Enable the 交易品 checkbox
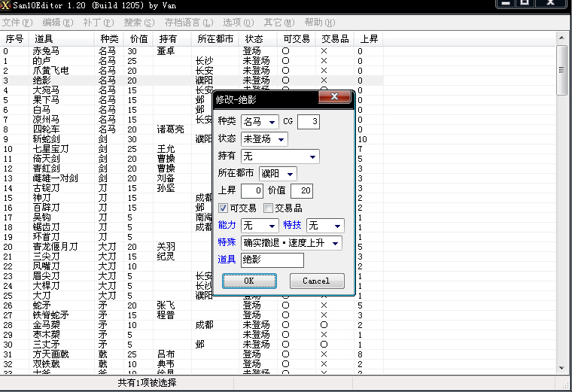The height and width of the screenshot is (392, 572). 269,208
